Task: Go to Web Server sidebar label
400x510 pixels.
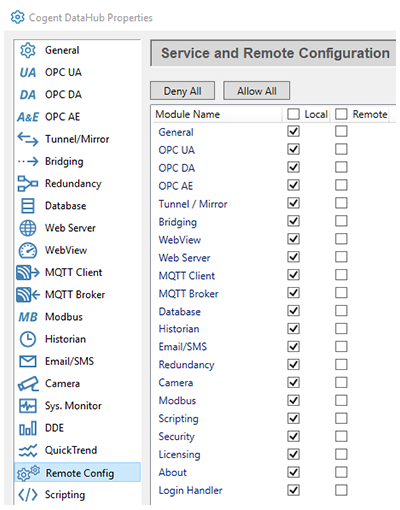Action: [70, 228]
